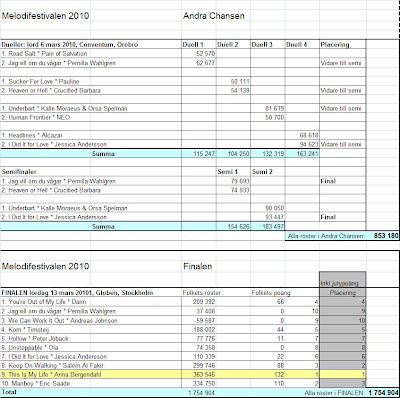
Task: Click '1. Headlines * Alcazar' cell
Action: tap(32, 135)
